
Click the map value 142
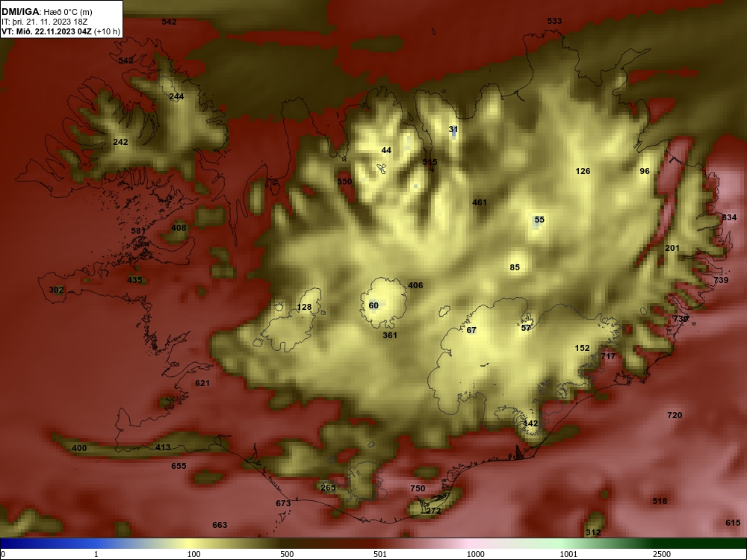click(530, 423)
